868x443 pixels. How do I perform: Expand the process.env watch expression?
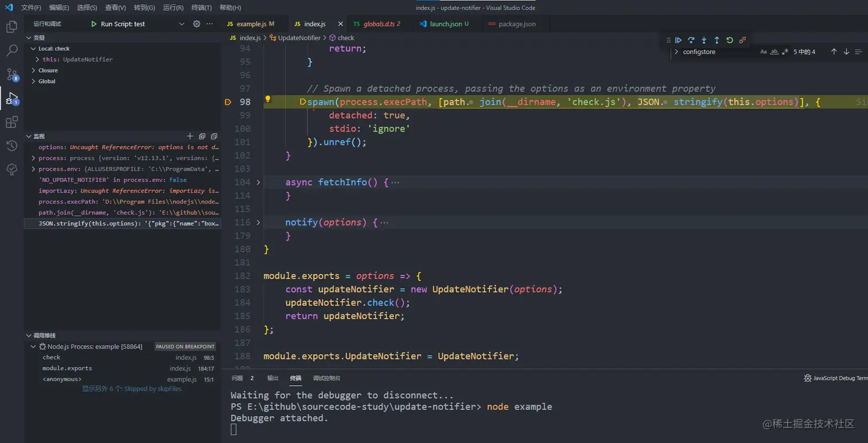pyautogui.click(x=34, y=169)
